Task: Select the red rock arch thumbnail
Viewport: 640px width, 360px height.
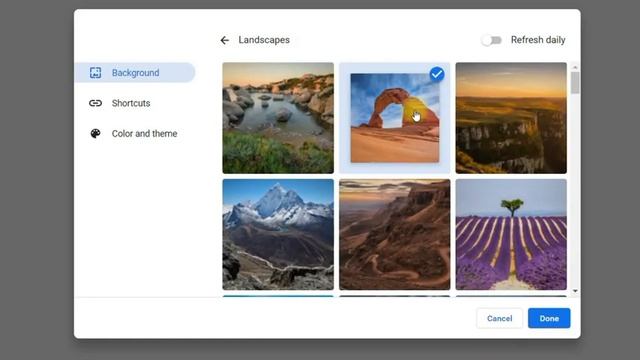Action: [395, 118]
